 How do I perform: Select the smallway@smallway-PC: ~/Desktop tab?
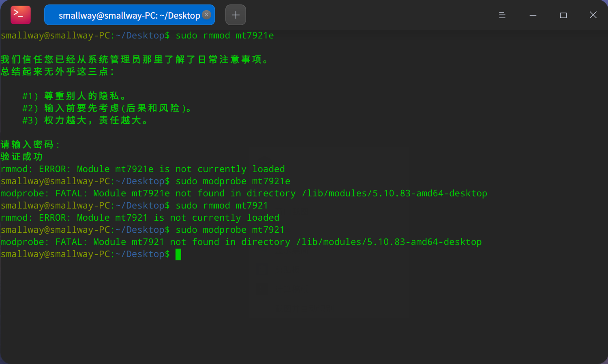(x=126, y=15)
